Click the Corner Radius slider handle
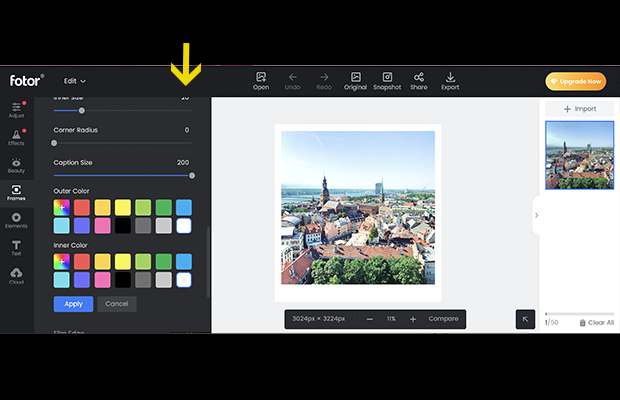This screenshot has width=620, height=400. coord(54,143)
